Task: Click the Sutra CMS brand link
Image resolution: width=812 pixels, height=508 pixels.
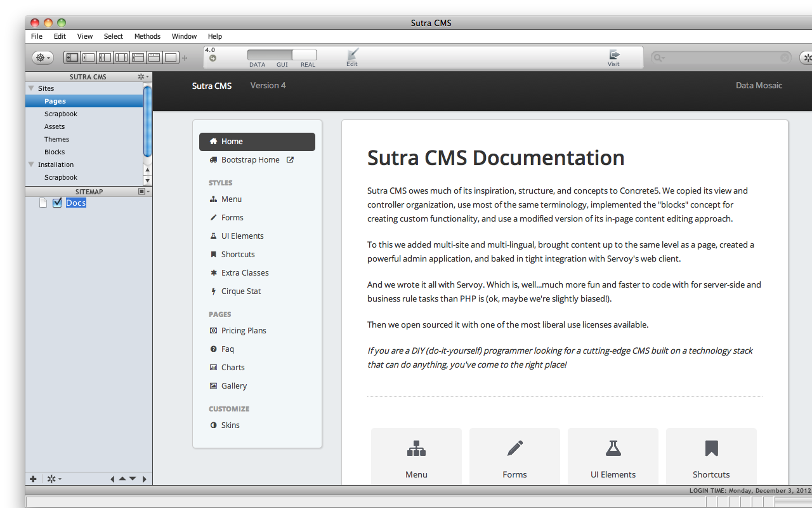Action: coord(212,86)
